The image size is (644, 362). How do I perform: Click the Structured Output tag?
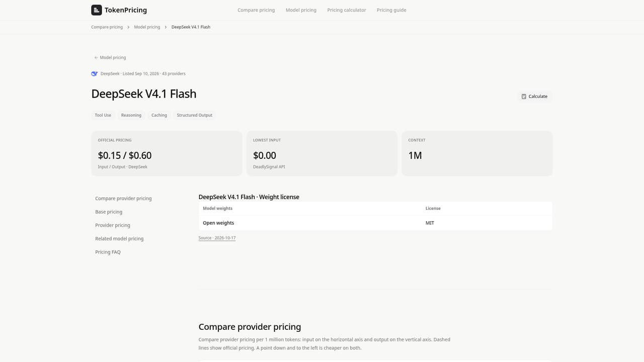(195, 115)
